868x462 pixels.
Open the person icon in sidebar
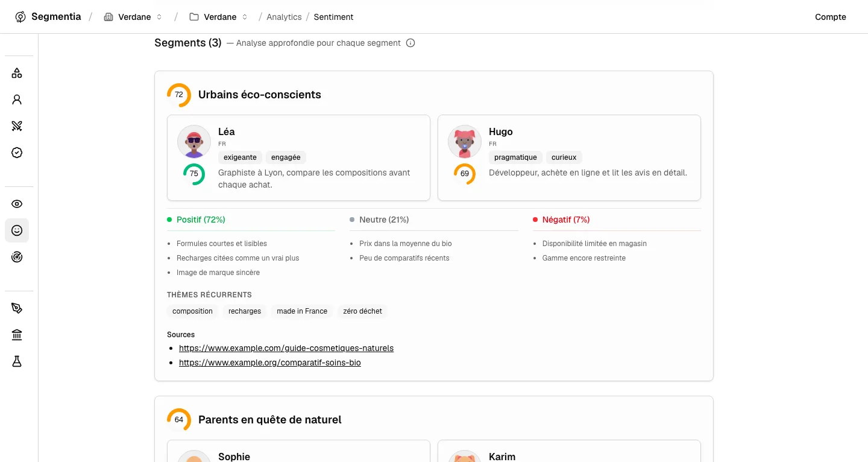[17, 100]
